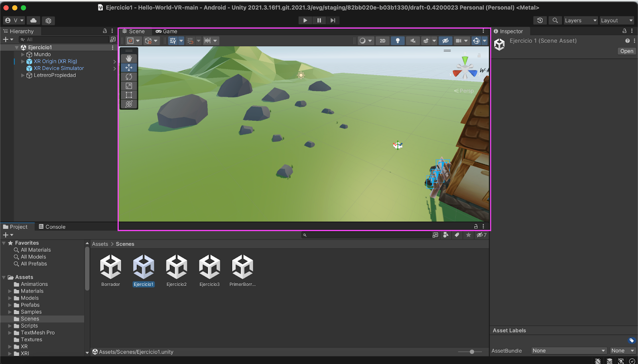Open the Layers dropdown
The width and height of the screenshot is (638, 364).
point(580,20)
